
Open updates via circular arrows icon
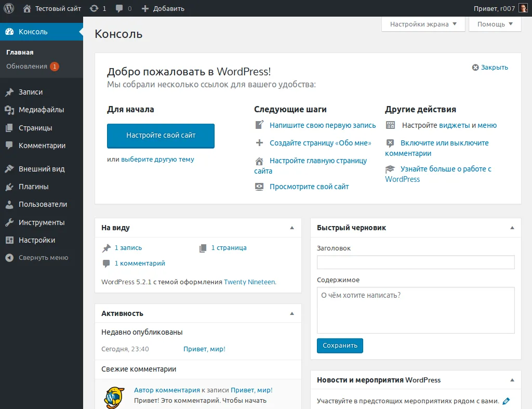tap(94, 8)
